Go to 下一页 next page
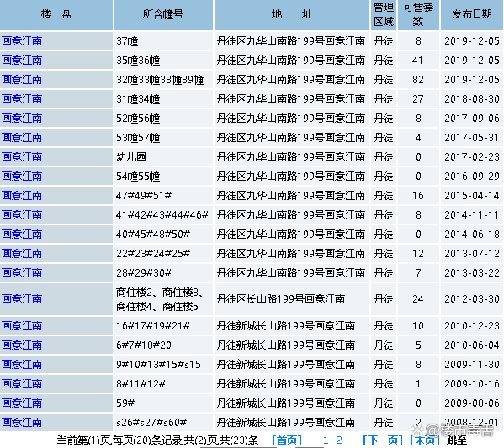 click(x=383, y=440)
